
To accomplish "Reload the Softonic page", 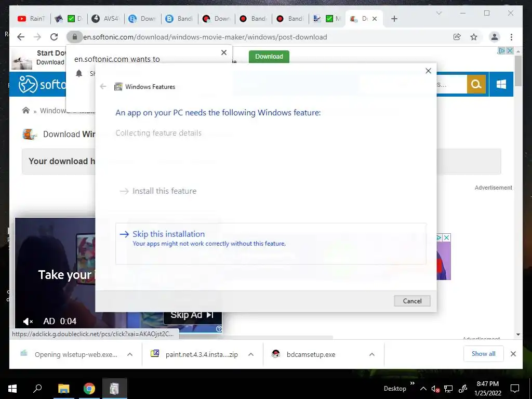I will [54, 37].
